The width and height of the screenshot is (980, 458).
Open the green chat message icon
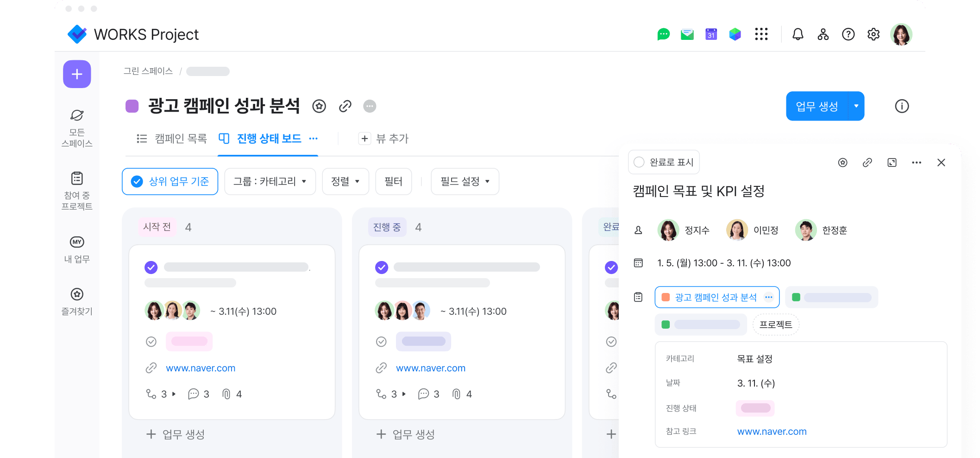click(x=663, y=34)
